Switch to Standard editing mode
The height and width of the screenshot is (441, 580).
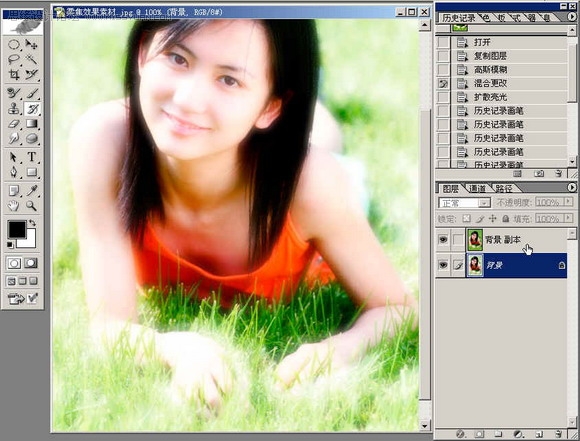point(14,263)
